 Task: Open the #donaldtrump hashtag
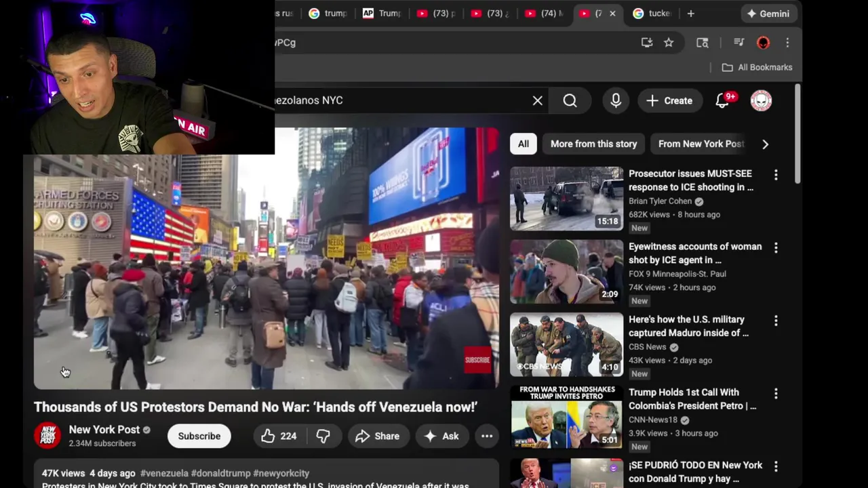coord(220,473)
